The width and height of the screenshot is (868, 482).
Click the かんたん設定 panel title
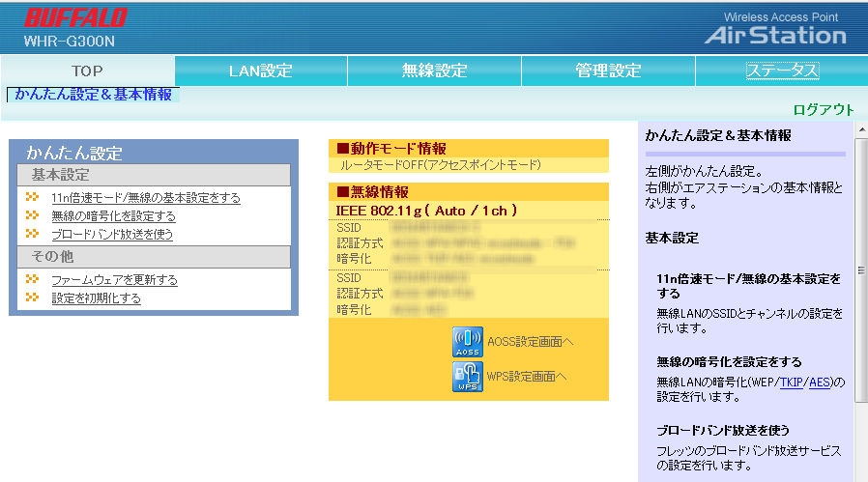74,153
